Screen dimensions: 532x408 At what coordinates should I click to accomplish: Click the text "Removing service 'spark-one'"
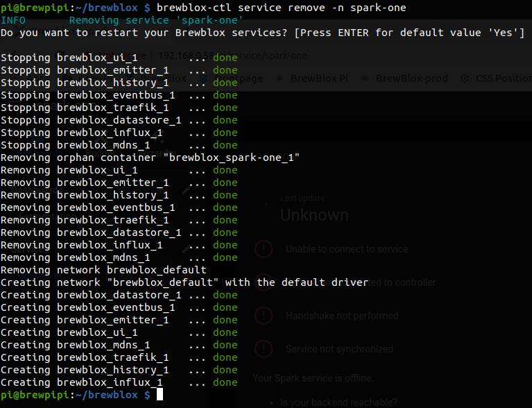coord(156,20)
